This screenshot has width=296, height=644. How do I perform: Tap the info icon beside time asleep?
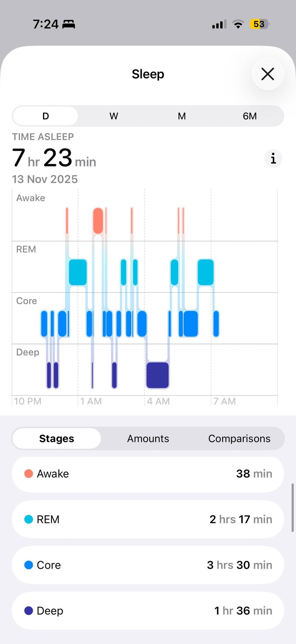(273, 159)
